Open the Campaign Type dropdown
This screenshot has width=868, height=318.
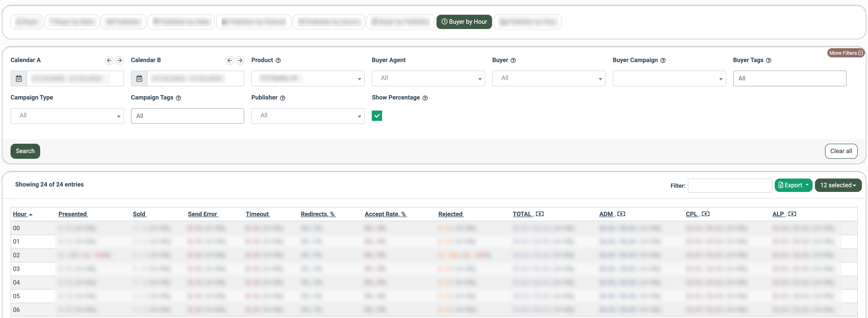(x=67, y=116)
